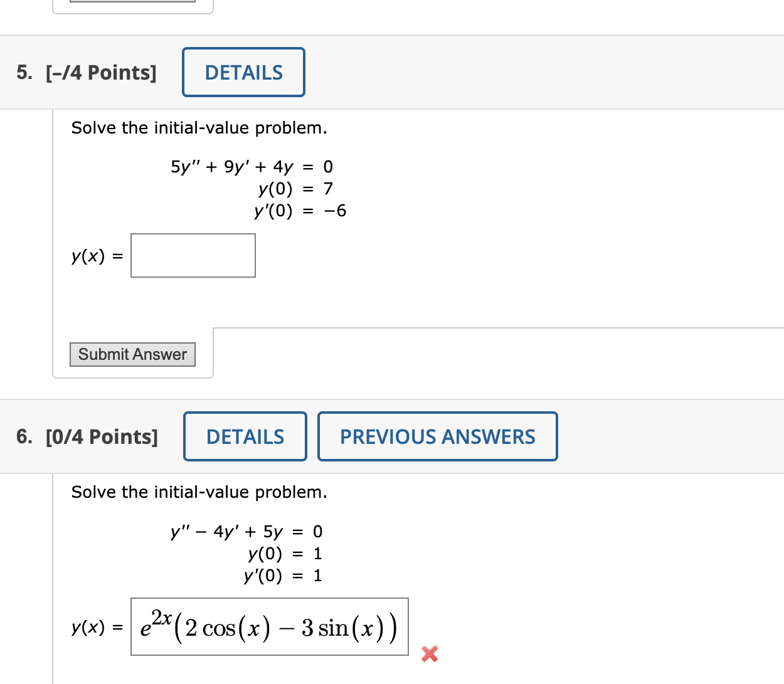
Task: Click the condition y'(0) = 1
Action: [x=283, y=576]
